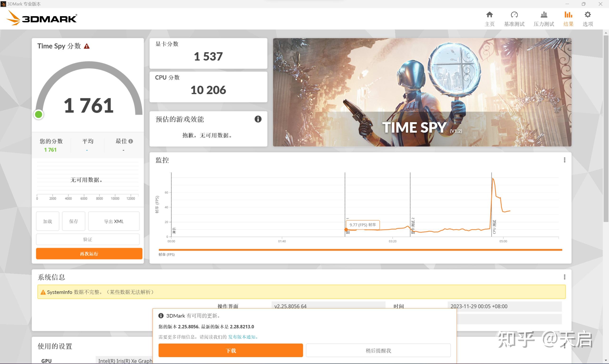Open the 系统信息 panel three-dot menu
The height and width of the screenshot is (364, 609).
[564, 277]
